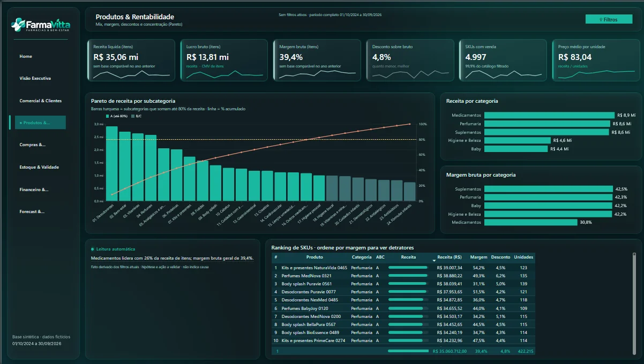Select the Receita líquida (itens) card

131,60
